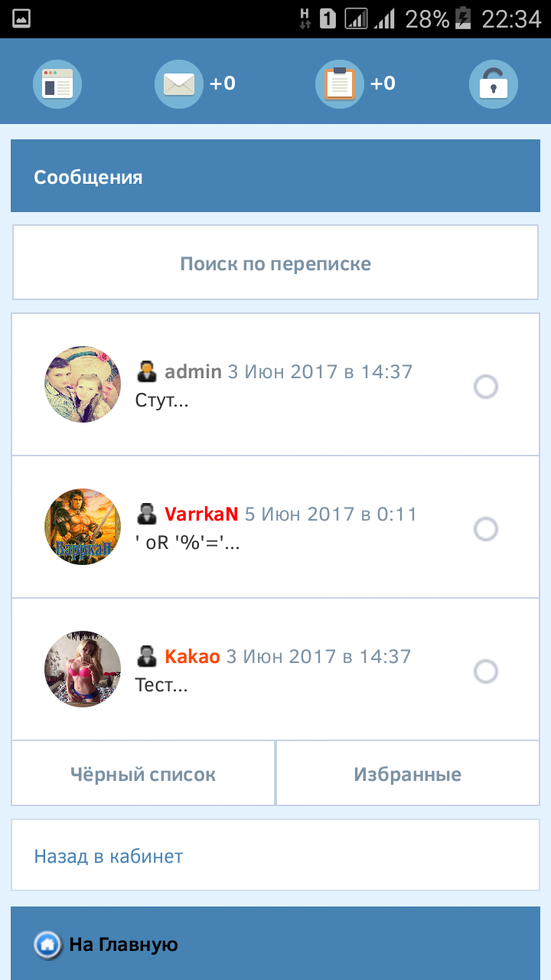Open the Чёрный список tab
Screen dimensions: 551x980
click(143, 774)
